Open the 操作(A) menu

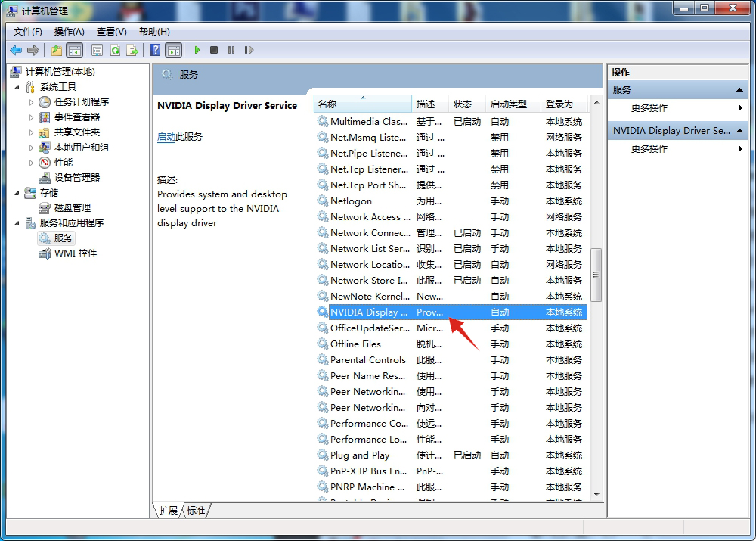pos(70,32)
